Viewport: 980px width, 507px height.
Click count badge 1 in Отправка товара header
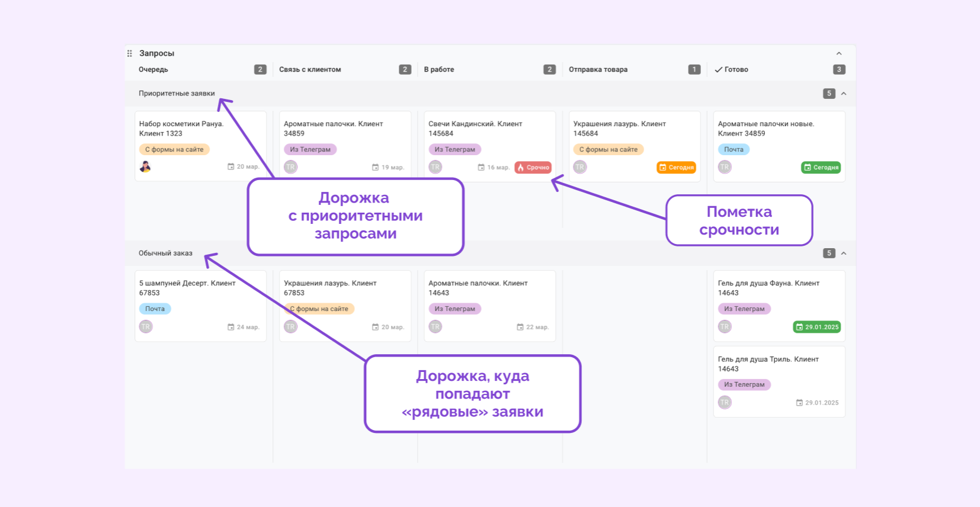(694, 70)
